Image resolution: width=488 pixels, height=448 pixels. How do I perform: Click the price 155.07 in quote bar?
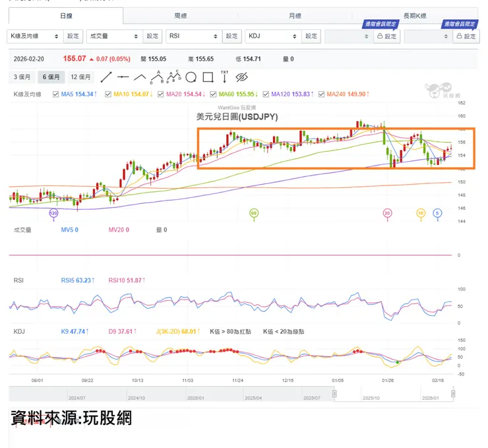pos(75,59)
